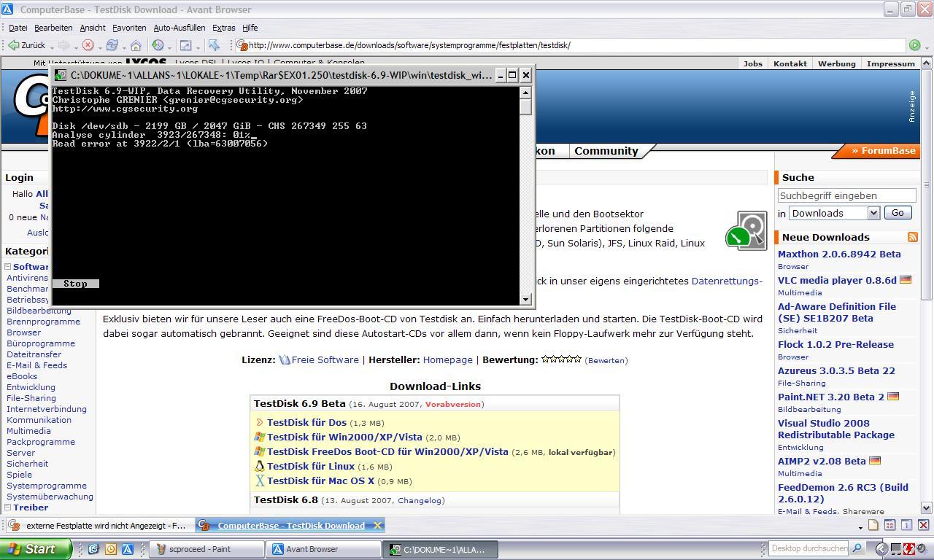Click the Windows flag icon beside TestDisk für Win2000/XP/Vista
The image size is (934, 560).
(259, 437)
